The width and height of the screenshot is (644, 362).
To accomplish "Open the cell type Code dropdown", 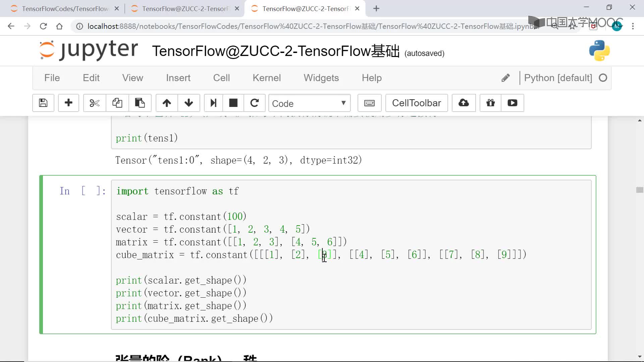I will (x=309, y=103).
